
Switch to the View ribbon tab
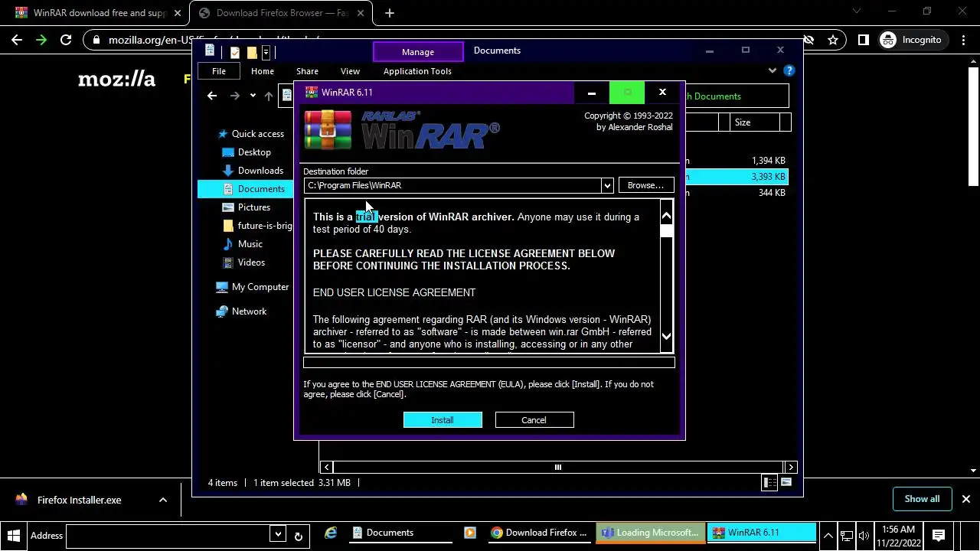click(350, 71)
